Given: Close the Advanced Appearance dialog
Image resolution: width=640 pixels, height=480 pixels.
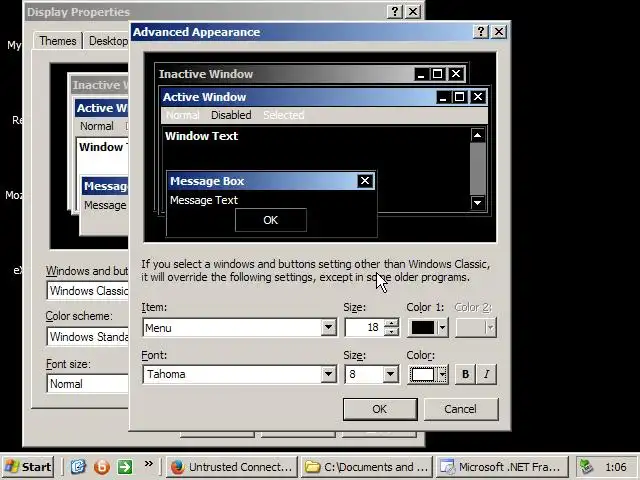Looking at the screenshot, I should click(499, 32).
